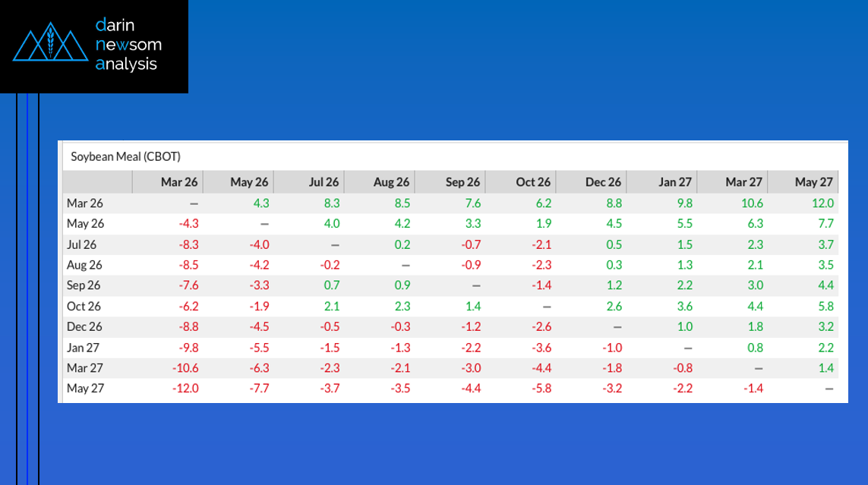Click the green 12.0 spread value
Image resolution: width=868 pixels, height=485 pixels.
click(x=823, y=203)
